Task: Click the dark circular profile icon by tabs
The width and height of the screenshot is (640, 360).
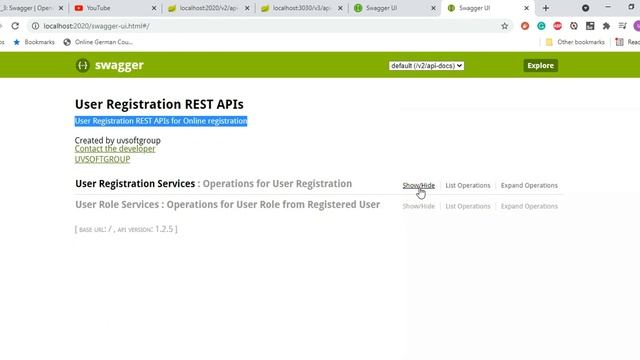Action: pos(585,8)
